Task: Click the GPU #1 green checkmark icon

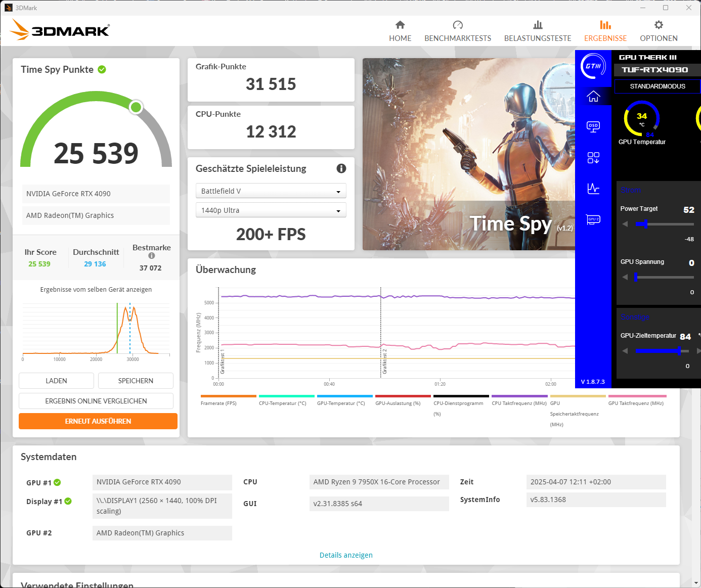Action: tap(57, 482)
